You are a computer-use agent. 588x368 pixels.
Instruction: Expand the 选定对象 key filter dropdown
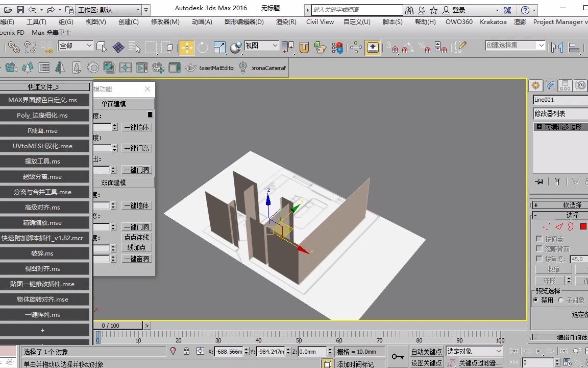point(499,351)
